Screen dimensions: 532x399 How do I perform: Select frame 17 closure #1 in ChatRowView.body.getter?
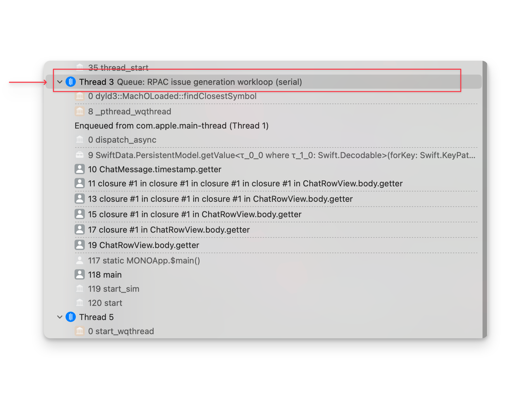[169, 230]
